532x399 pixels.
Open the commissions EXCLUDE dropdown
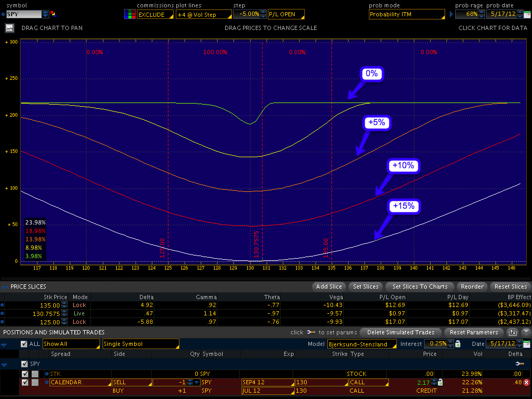point(155,14)
